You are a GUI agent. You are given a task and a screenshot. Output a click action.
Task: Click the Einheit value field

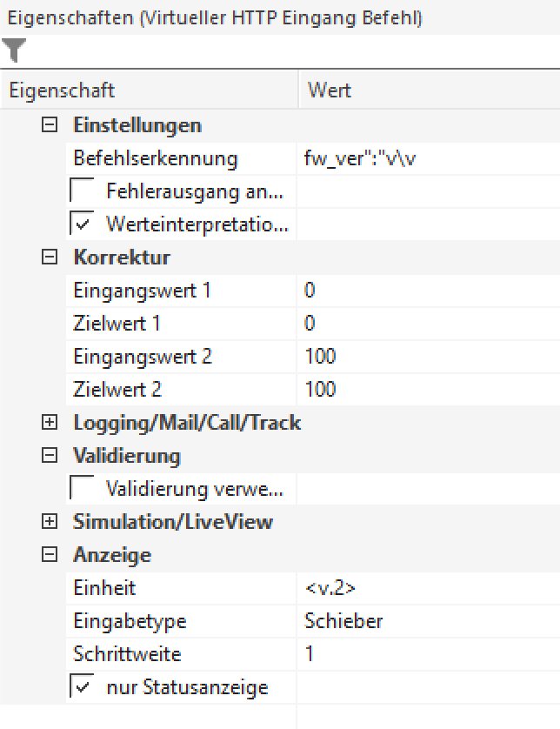coord(426,588)
